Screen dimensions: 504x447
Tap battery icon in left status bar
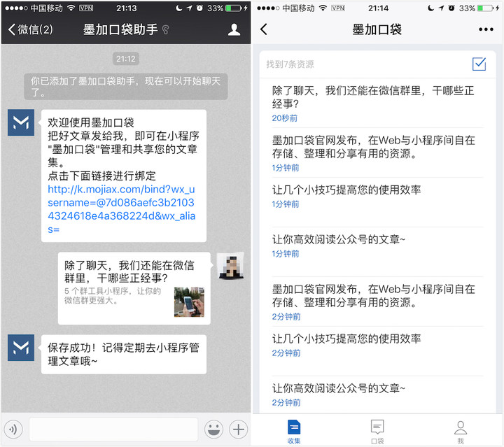[x=233, y=8]
